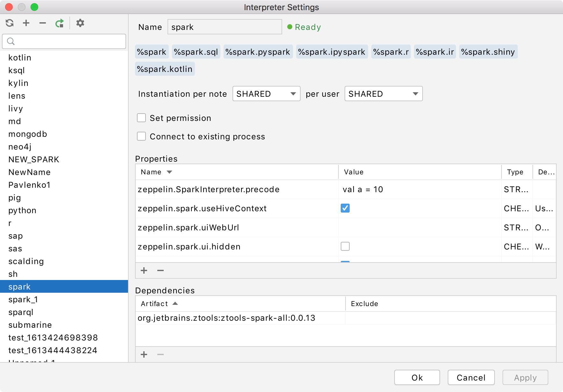
Task: Click the interpreter search field
Action: (64, 41)
